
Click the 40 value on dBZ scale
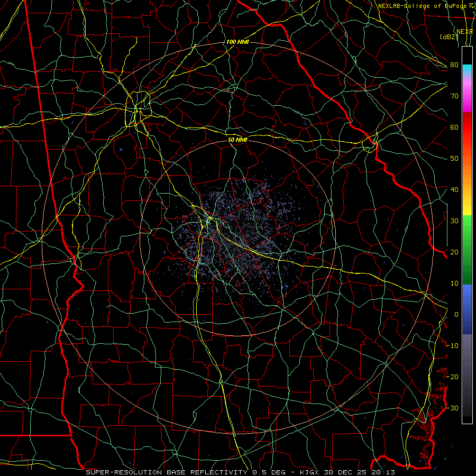point(454,189)
